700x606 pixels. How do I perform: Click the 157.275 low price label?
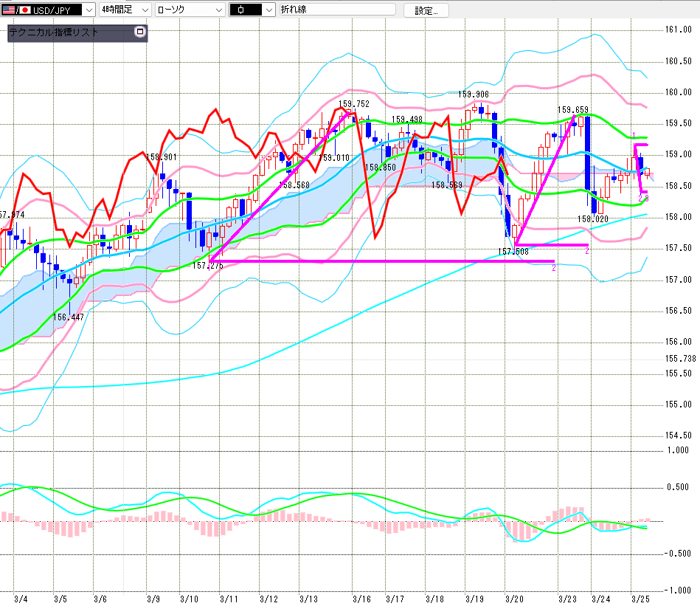click(x=207, y=265)
